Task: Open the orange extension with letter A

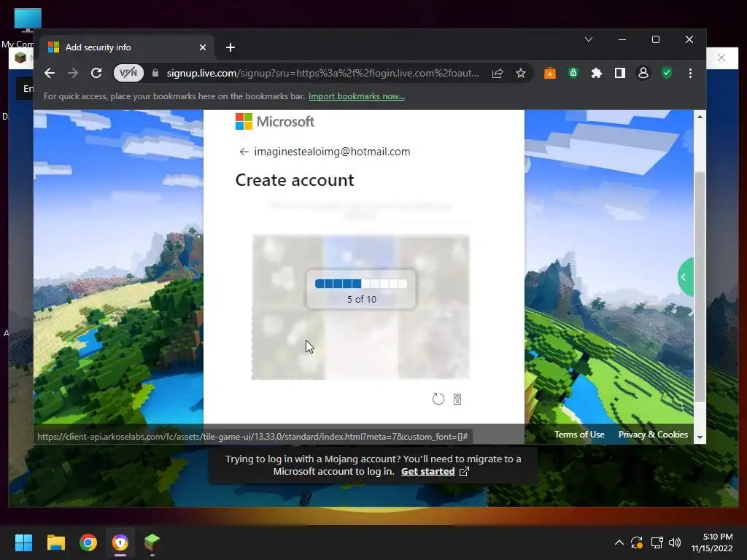Action: click(x=550, y=73)
